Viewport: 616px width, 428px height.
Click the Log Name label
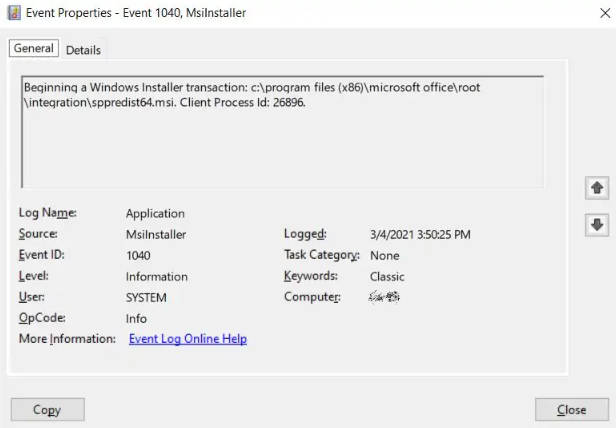click(x=48, y=213)
